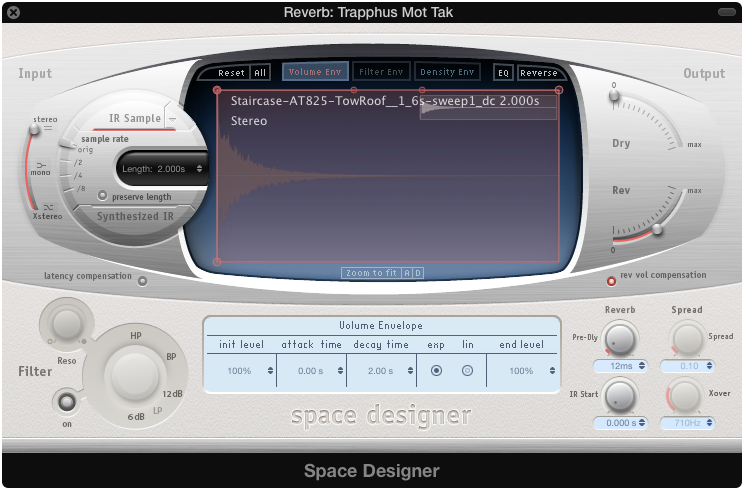
Task: Click the init level 100% value
Action: (239, 371)
